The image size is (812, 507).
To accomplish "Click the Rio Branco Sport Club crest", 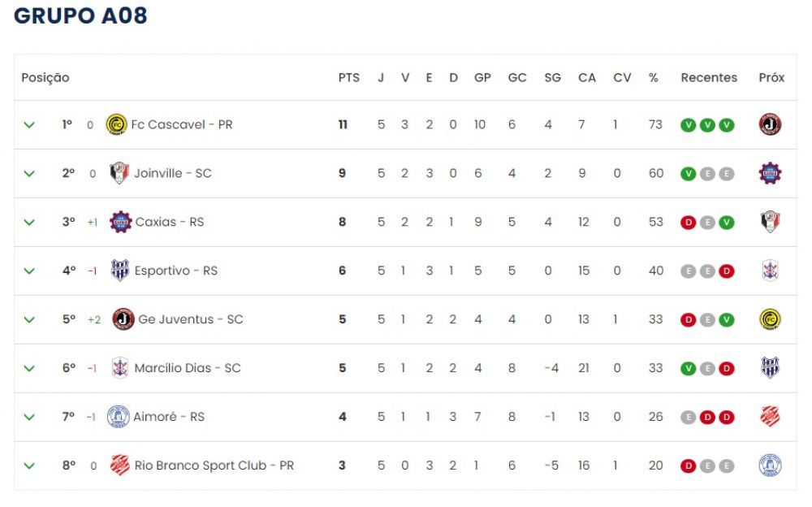I will click(119, 466).
